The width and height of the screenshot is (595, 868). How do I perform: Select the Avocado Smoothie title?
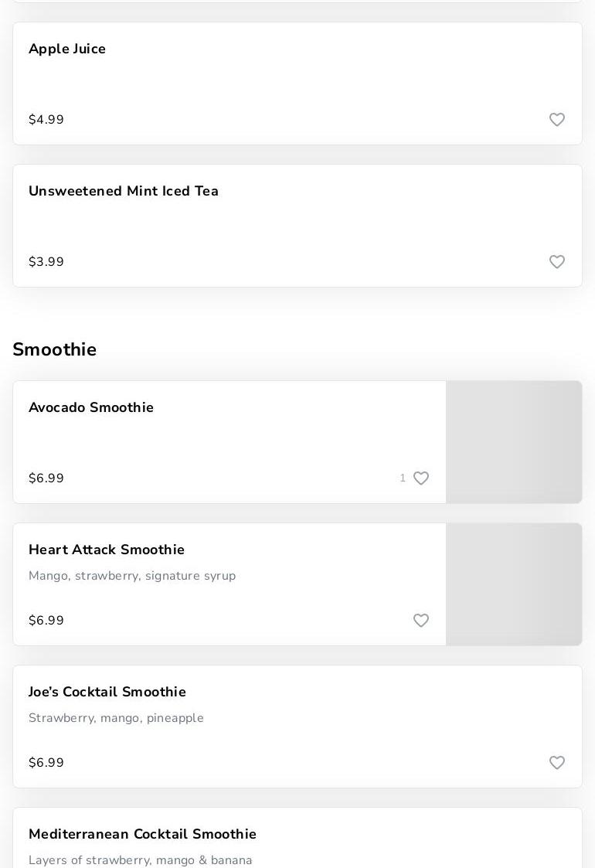91,408
